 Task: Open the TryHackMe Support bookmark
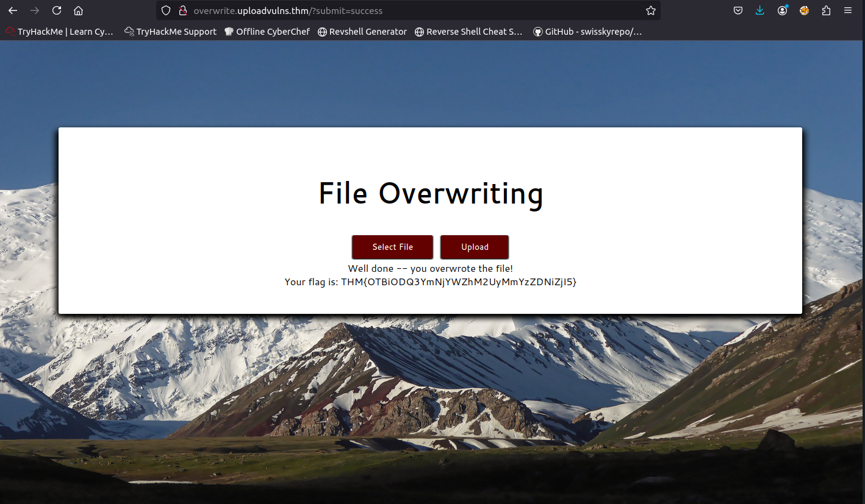pyautogui.click(x=171, y=32)
